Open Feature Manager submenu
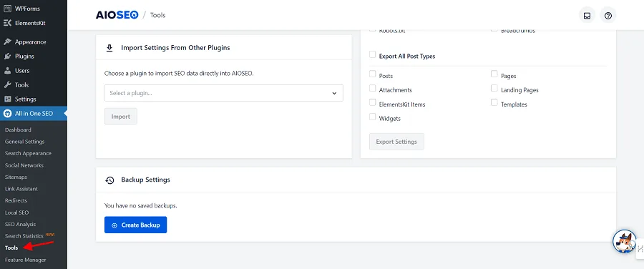 tap(26, 260)
